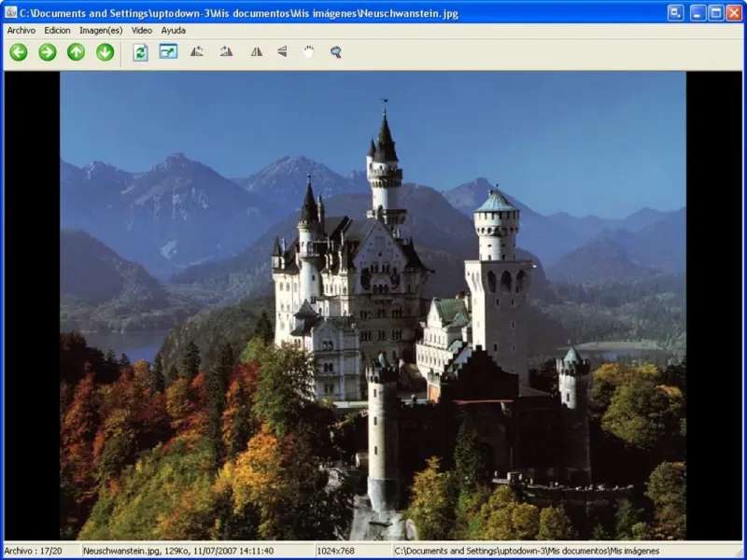Maximize the image viewer window
Viewport: 747px width, 560px height.
click(x=716, y=12)
